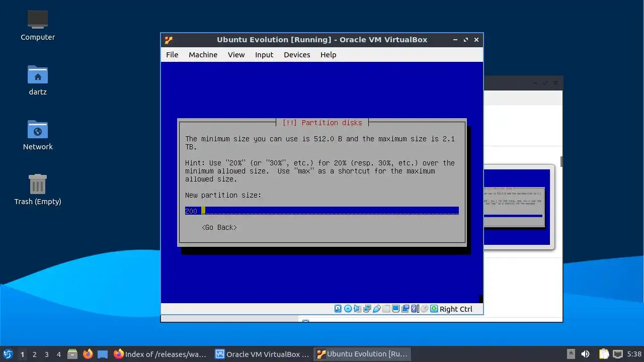This screenshot has height=362, width=644.
Task: Open the Machine menu
Action: [x=203, y=55]
